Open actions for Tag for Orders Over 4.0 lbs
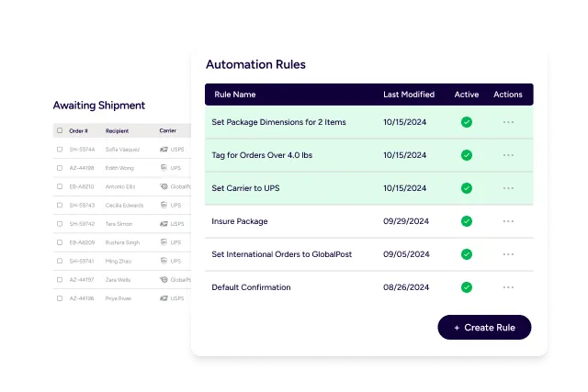This screenshot has width=588, height=392. pos(508,155)
